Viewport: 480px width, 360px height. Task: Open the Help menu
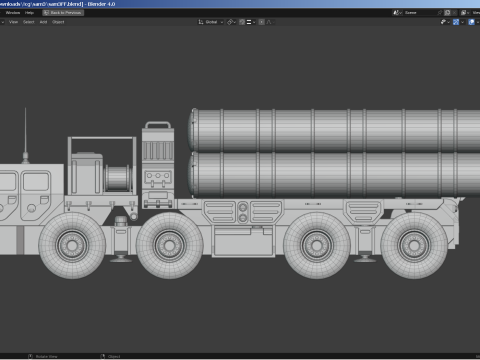click(x=29, y=13)
